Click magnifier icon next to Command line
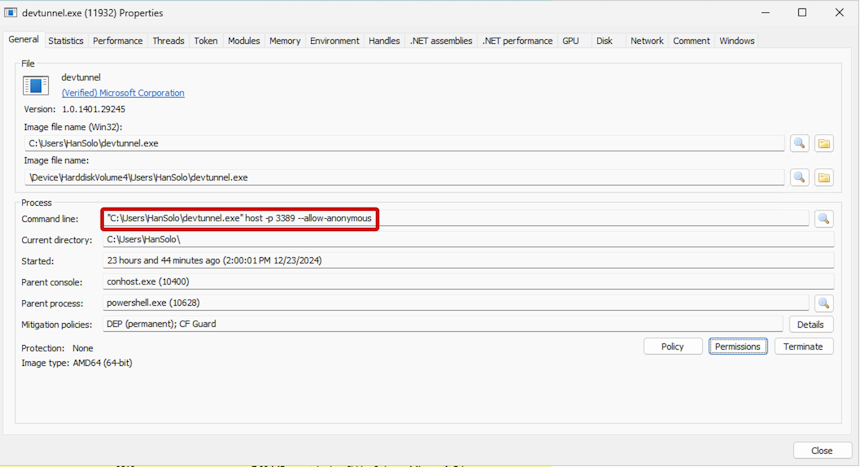 tap(824, 218)
